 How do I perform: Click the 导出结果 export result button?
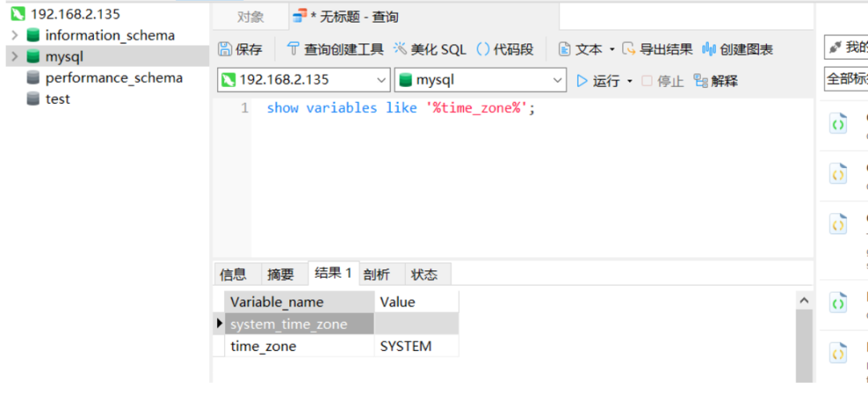pyautogui.click(x=657, y=49)
